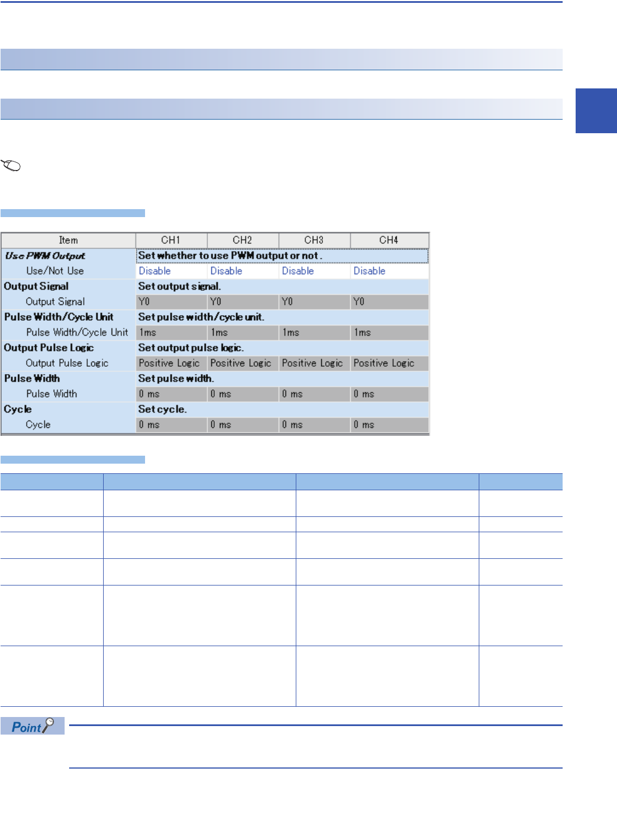Click CH2 Pulse Width 0 ms field
Viewport: 617px width, 840px height.
[242, 393]
